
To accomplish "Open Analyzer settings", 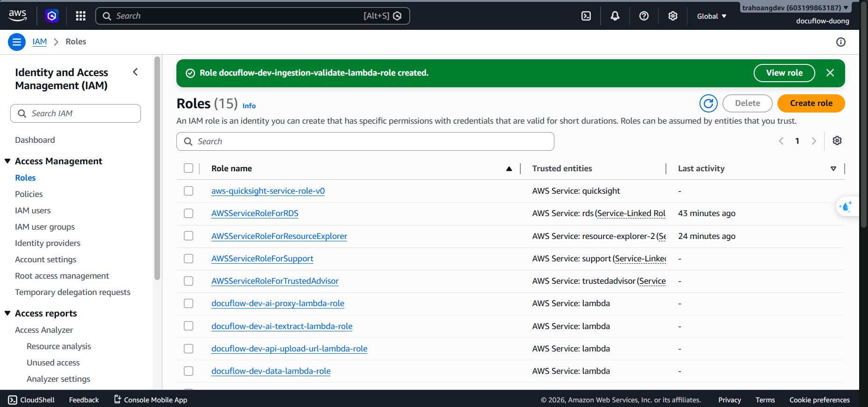I will pos(58,379).
